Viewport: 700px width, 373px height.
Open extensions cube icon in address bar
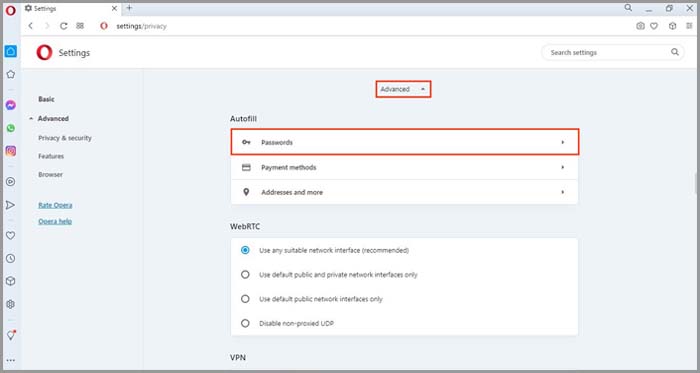coord(672,26)
